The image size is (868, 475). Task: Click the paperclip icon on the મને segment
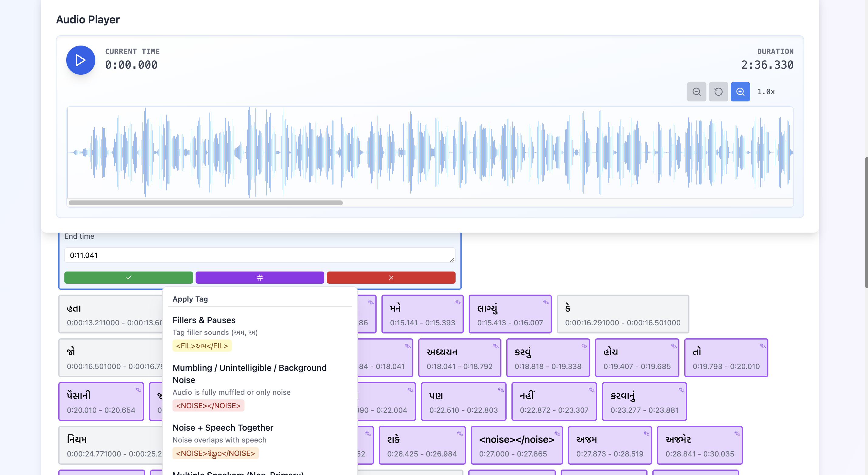tap(458, 302)
